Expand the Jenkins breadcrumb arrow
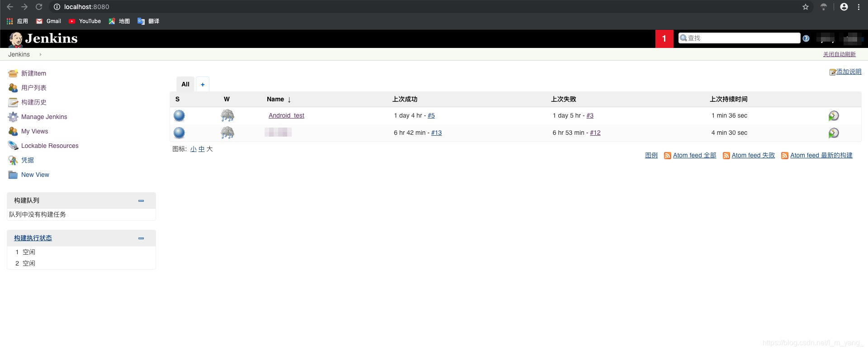 click(x=40, y=54)
